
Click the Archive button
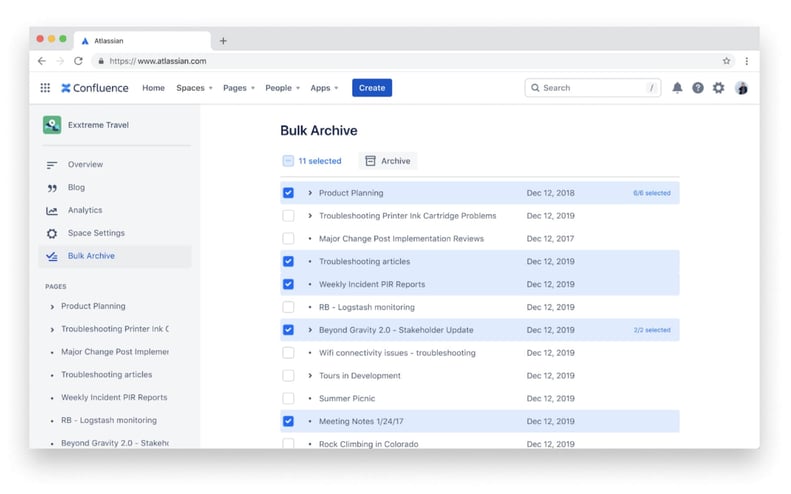pos(388,161)
